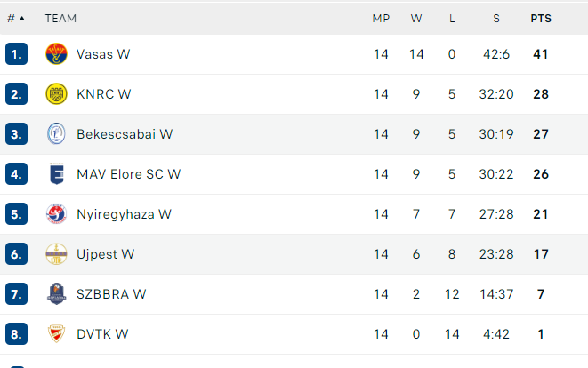588x368 pixels.
Task: Click the rank 8 position badge
Action: click(x=16, y=334)
